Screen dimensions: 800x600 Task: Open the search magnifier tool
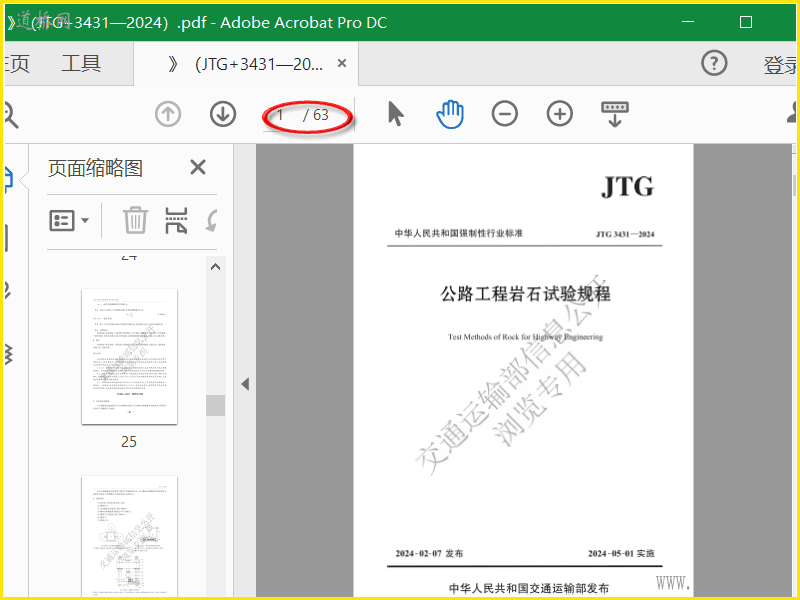(10, 115)
